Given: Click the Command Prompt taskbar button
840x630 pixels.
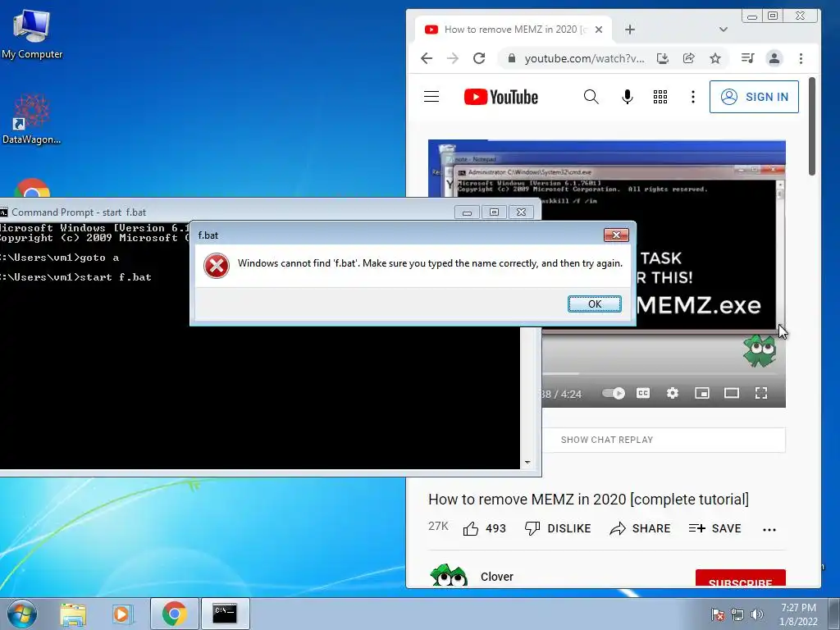Looking at the screenshot, I should click(225, 614).
